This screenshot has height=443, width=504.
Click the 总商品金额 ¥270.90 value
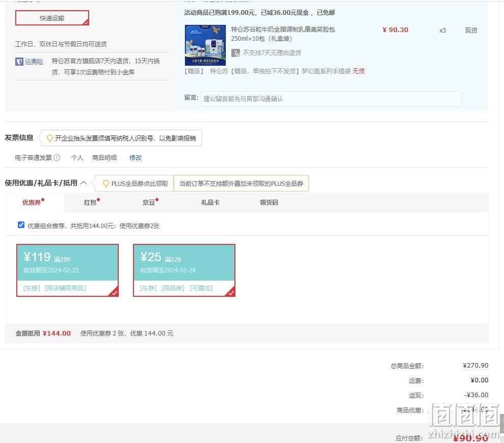click(475, 365)
